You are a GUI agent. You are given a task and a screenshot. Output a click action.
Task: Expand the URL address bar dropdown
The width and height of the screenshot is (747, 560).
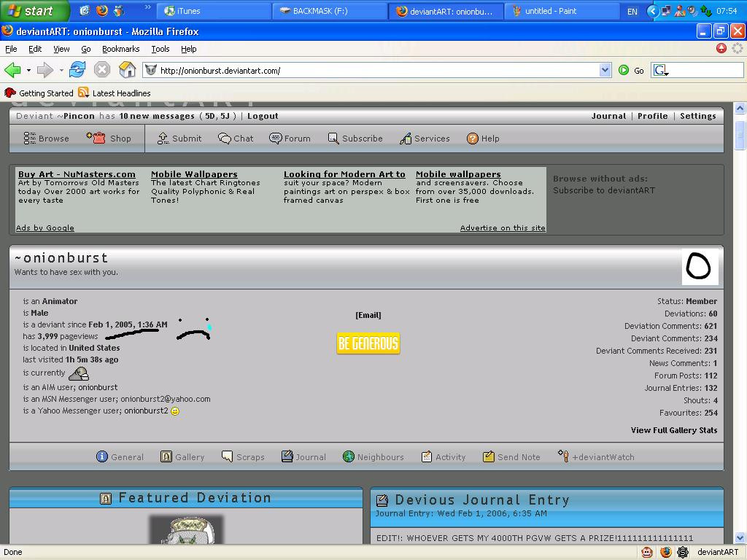pyautogui.click(x=605, y=71)
